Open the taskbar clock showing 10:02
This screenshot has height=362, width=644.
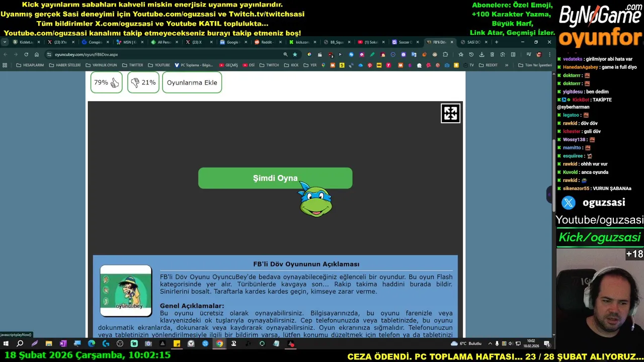531,344
